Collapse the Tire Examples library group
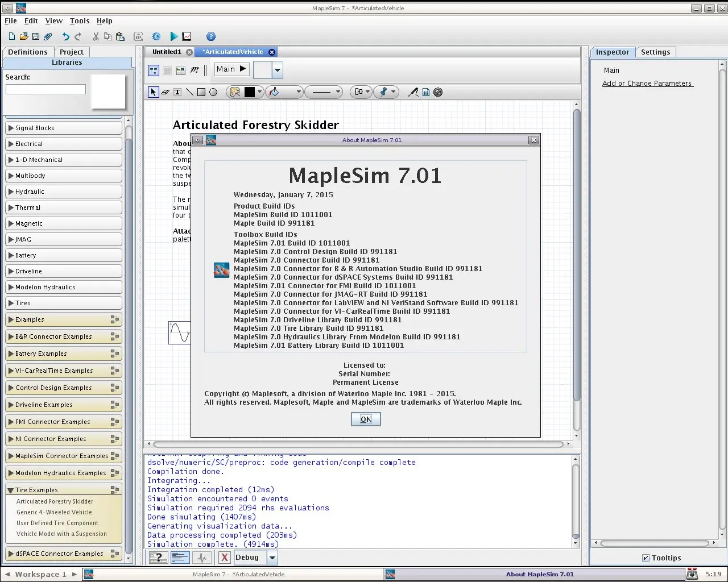This screenshot has height=582, width=728. click(11, 490)
